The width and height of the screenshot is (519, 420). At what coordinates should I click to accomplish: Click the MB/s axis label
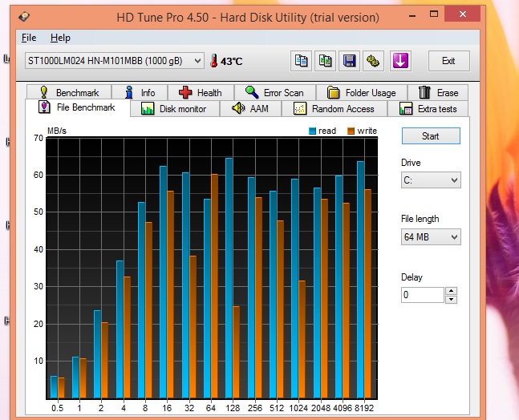point(57,131)
